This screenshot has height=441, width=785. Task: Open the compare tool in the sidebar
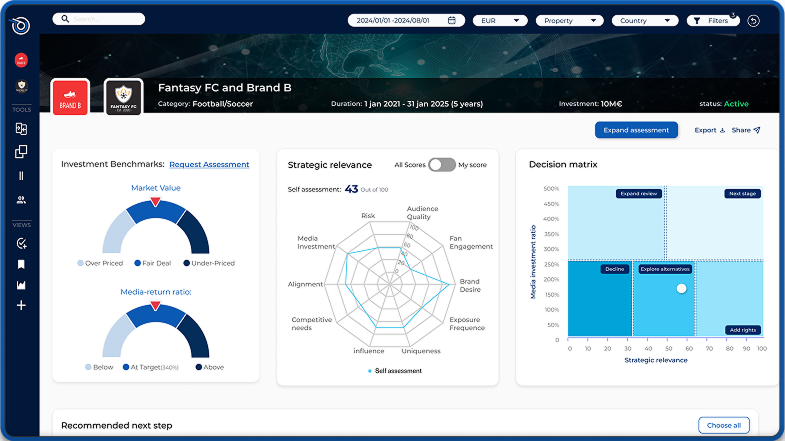coord(21,129)
